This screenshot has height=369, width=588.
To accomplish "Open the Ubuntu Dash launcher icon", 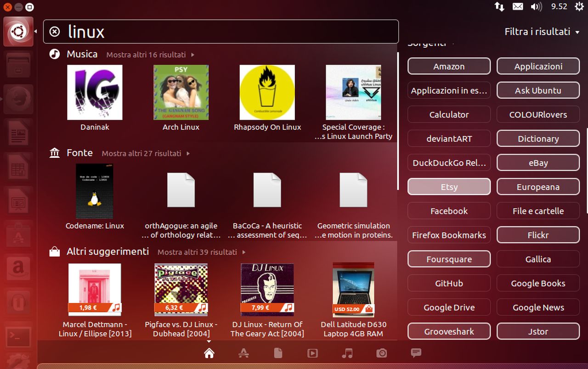I will [x=18, y=32].
